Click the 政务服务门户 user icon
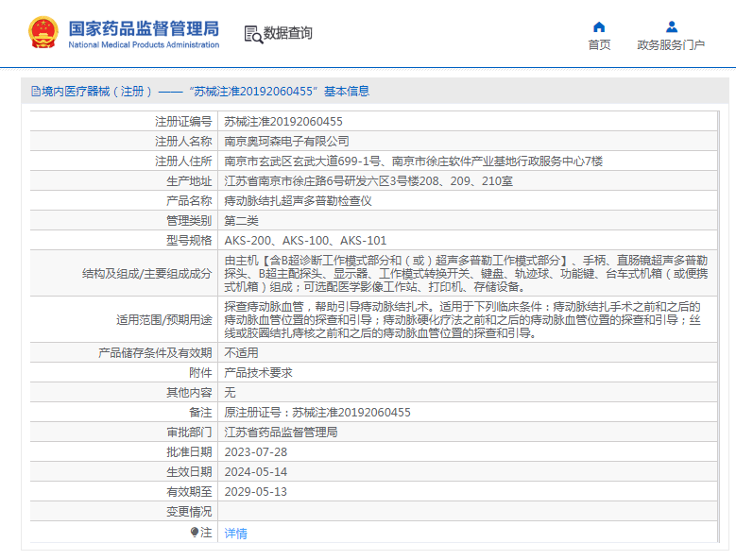736x560 pixels. 672,26
